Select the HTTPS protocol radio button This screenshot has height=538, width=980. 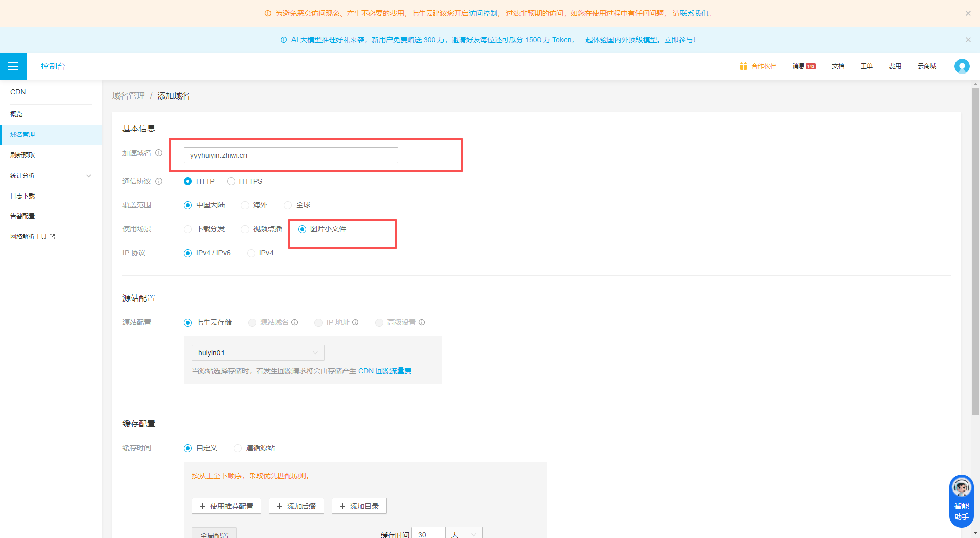tap(231, 181)
